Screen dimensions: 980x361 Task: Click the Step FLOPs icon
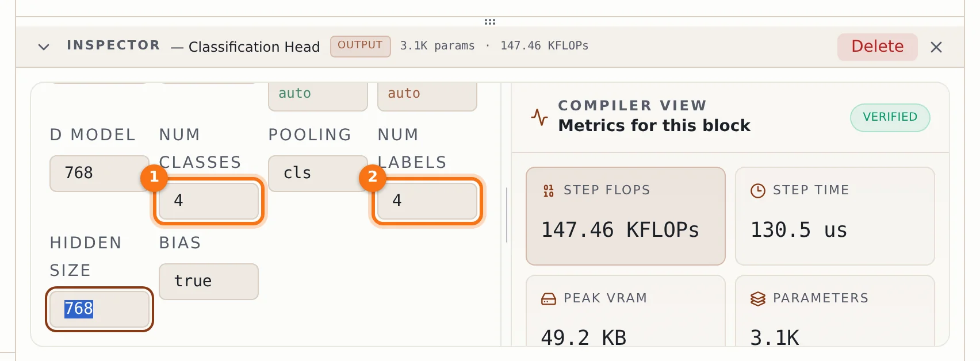(549, 191)
